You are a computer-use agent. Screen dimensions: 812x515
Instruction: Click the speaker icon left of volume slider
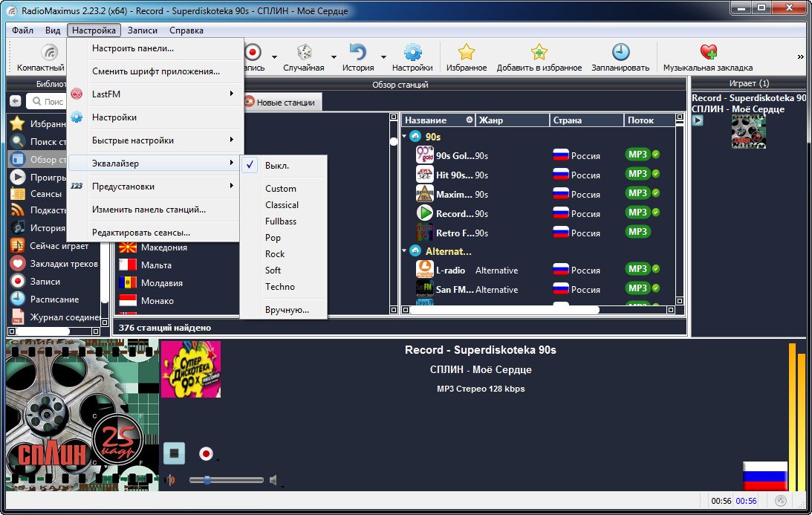[170, 480]
